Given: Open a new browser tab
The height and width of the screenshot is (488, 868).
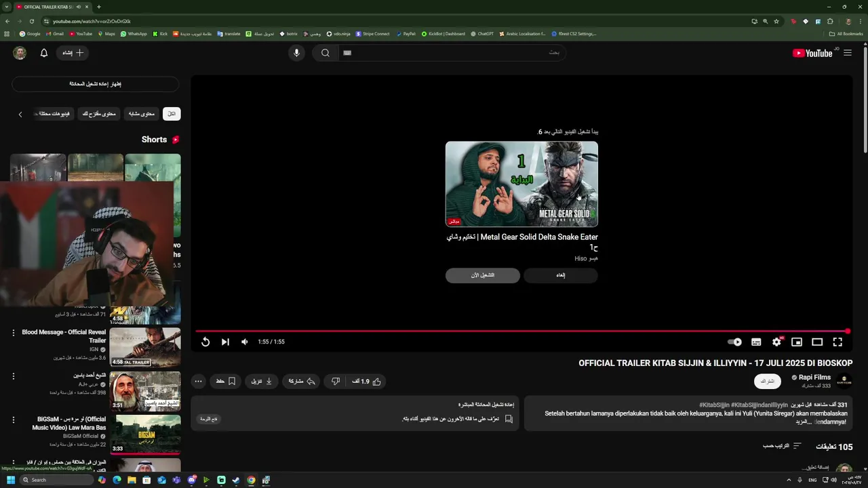Looking at the screenshot, I should [x=99, y=7].
